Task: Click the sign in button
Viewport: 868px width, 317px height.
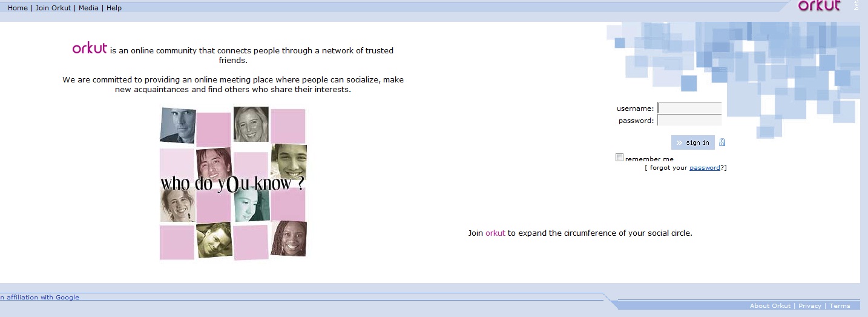Action: [x=693, y=142]
